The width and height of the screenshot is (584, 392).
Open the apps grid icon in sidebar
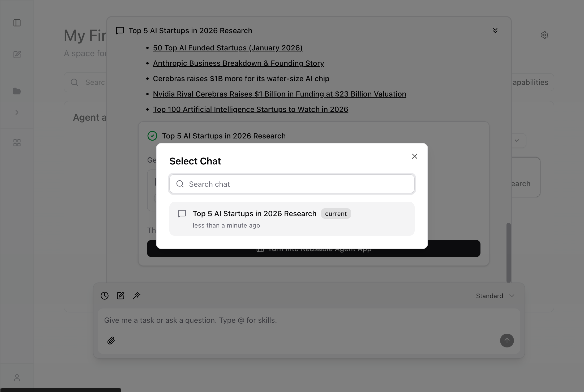click(x=17, y=143)
